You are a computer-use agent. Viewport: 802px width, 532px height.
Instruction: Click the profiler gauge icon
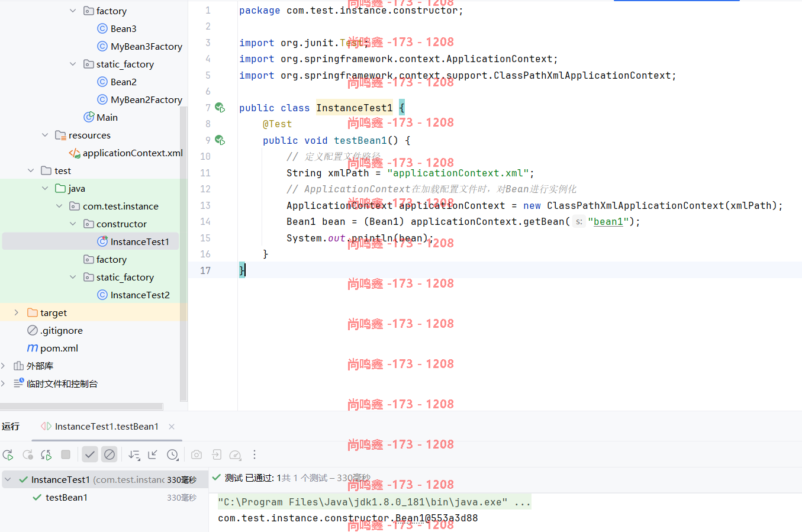(235, 454)
